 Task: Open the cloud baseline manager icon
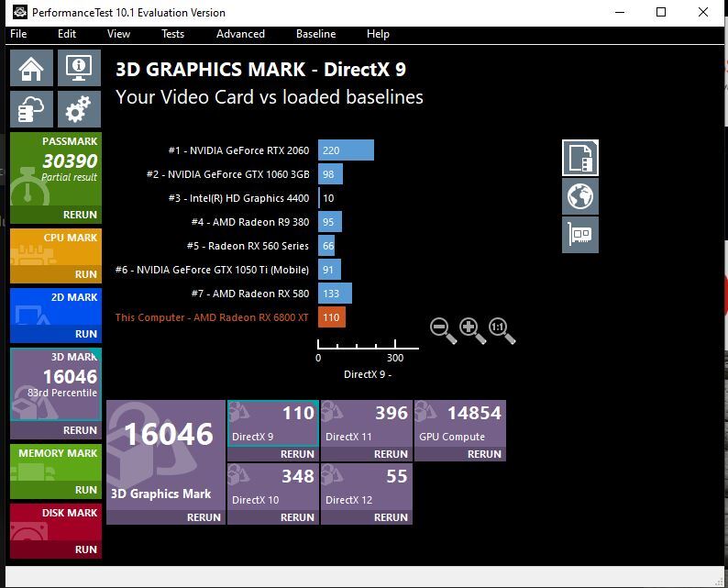(31, 109)
